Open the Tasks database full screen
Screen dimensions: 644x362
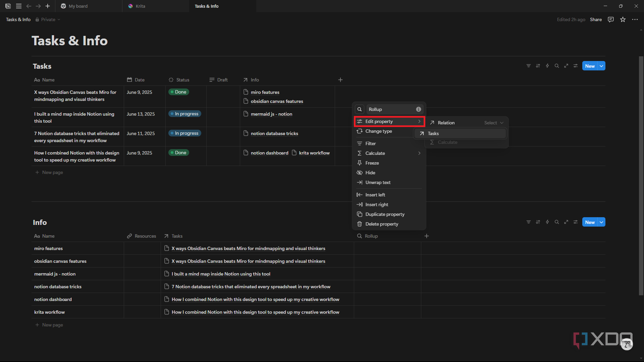pos(566,66)
